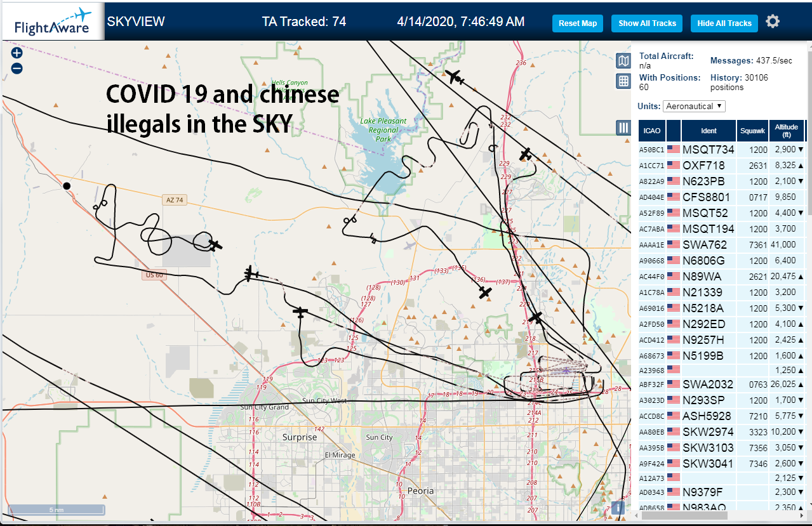This screenshot has height=526, width=812.
Task: Zoom out on the map
Action: (x=17, y=69)
